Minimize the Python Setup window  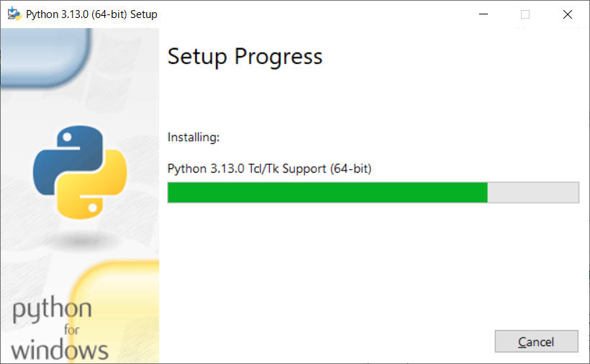(484, 14)
